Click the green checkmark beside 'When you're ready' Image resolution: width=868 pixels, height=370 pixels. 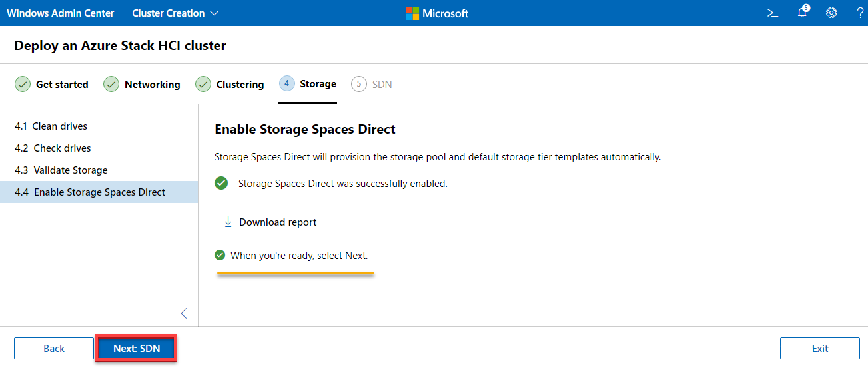(x=220, y=255)
